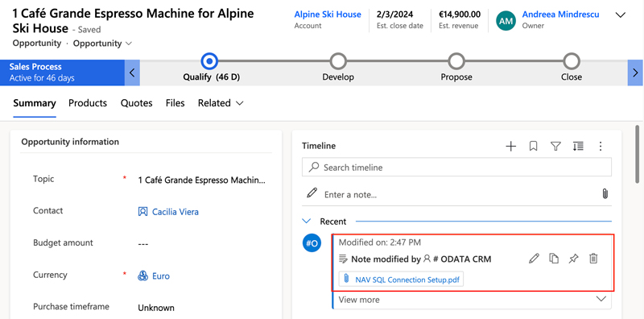This screenshot has height=319, width=644.
Task: Select the Develop stage circle
Action: [338, 61]
